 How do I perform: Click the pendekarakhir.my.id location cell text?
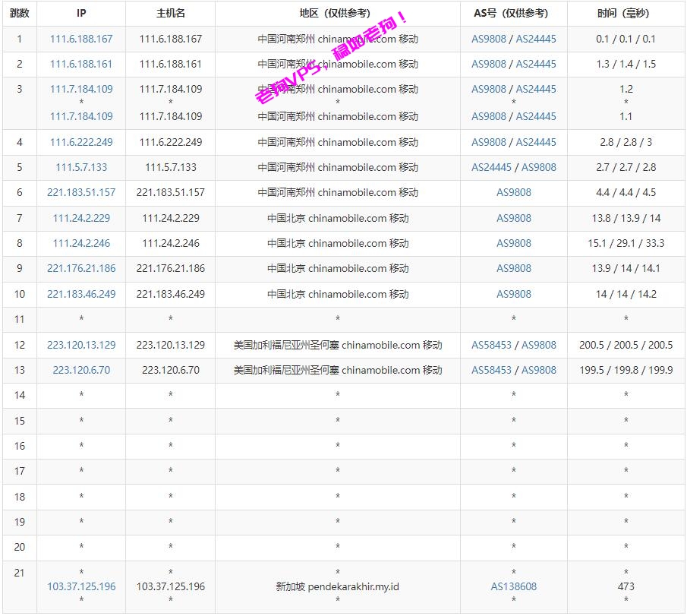tap(338, 586)
